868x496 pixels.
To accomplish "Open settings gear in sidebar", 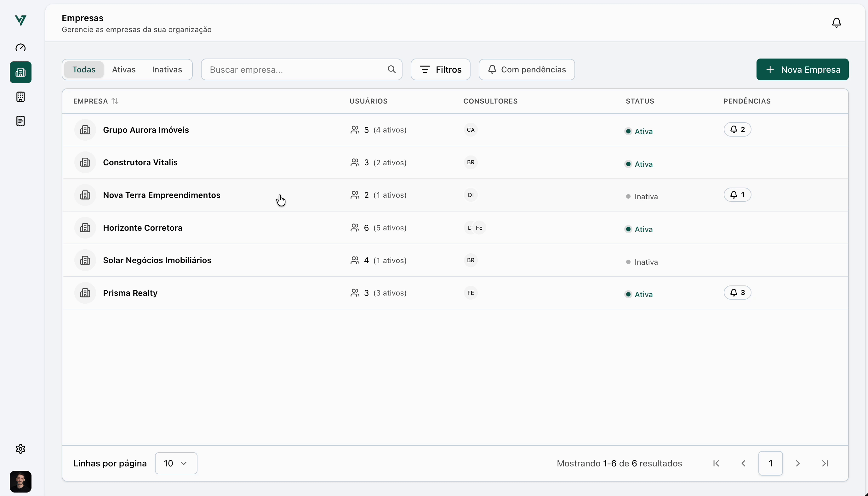I will [20, 449].
